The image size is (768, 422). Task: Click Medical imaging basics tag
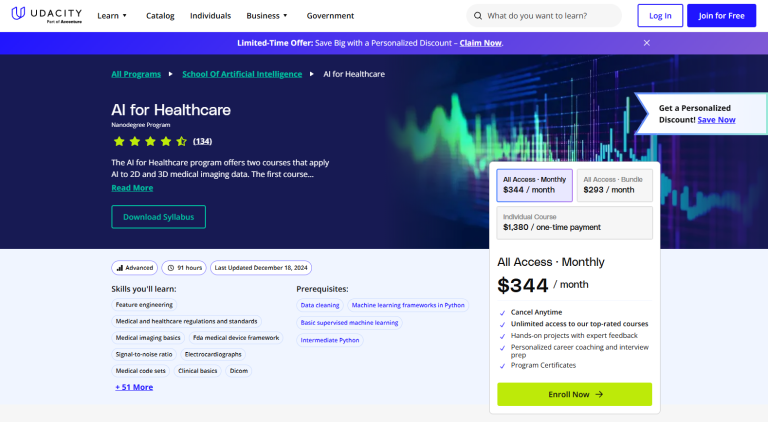tap(148, 338)
